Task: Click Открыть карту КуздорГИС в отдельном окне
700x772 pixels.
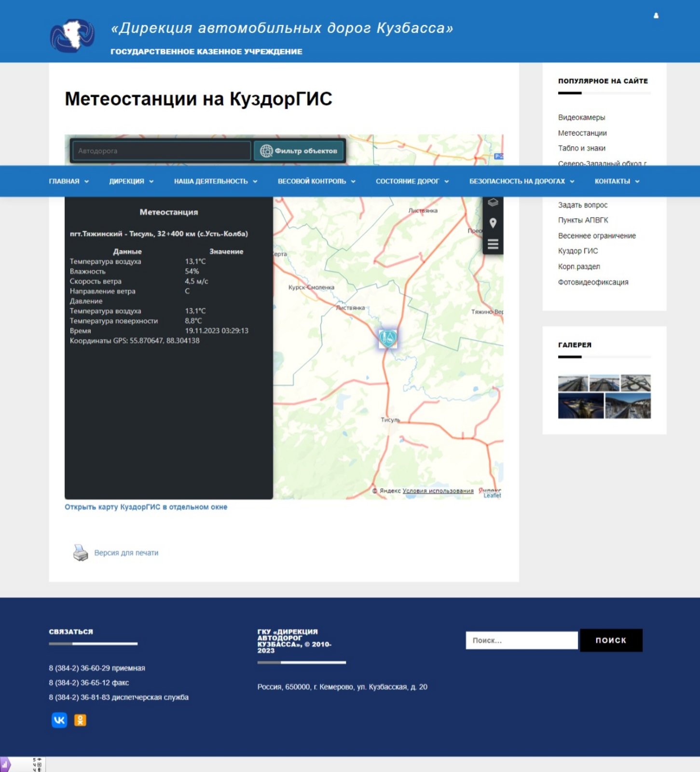Action: point(146,507)
